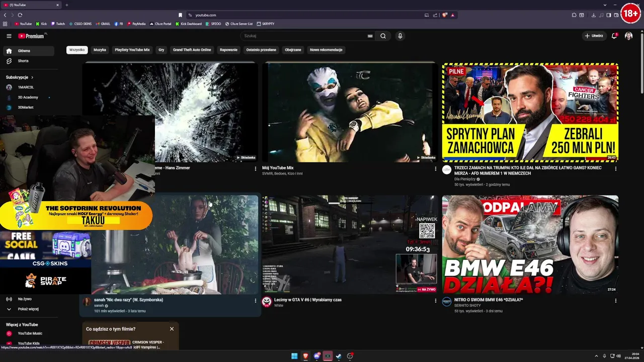Open more options for the TRZECI ZAMACH NA TRUMPA video
This screenshot has width=644, height=362.
click(x=615, y=169)
